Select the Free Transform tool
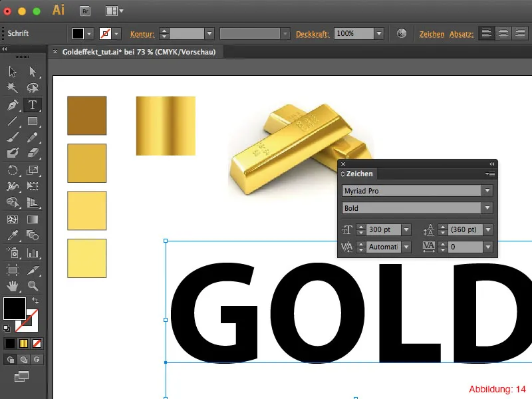532x399 pixels. [x=33, y=186]
